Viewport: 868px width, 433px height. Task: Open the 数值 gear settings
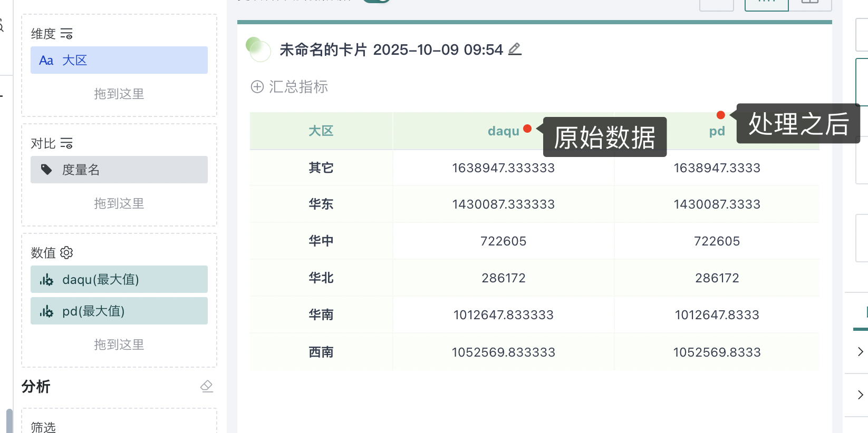point(66,253)
